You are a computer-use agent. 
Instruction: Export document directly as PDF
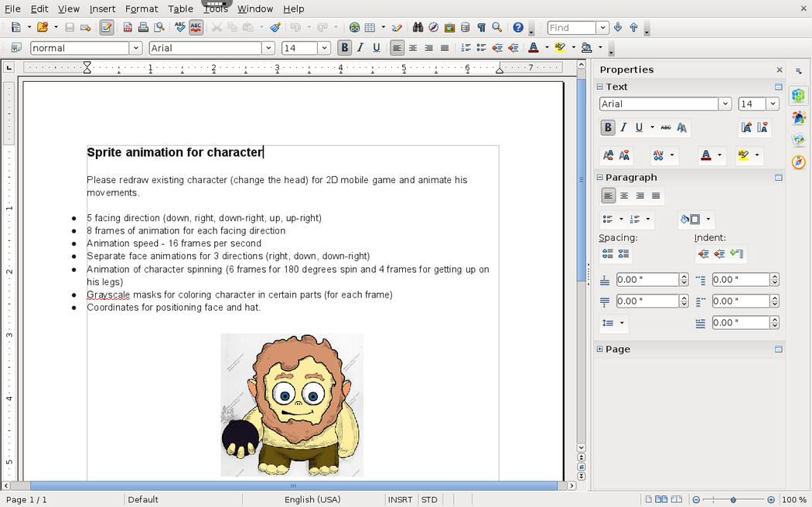(x=128, y=28)
